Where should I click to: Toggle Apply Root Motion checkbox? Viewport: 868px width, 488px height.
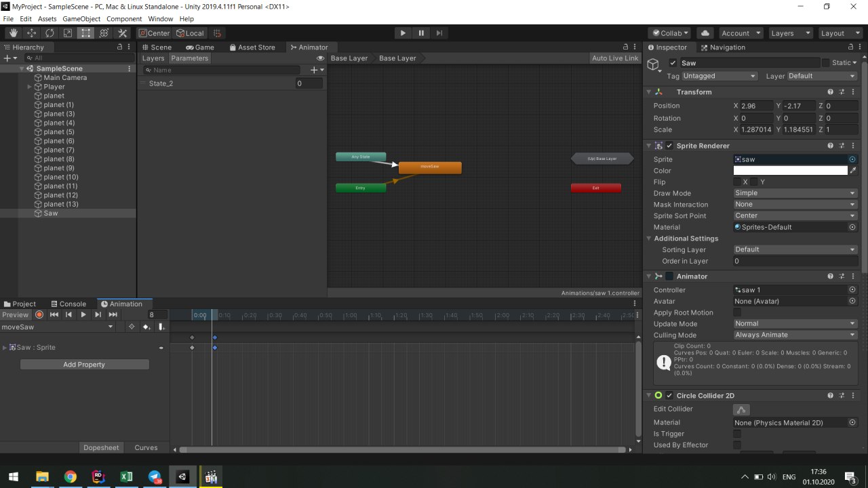tap(737, 312)
